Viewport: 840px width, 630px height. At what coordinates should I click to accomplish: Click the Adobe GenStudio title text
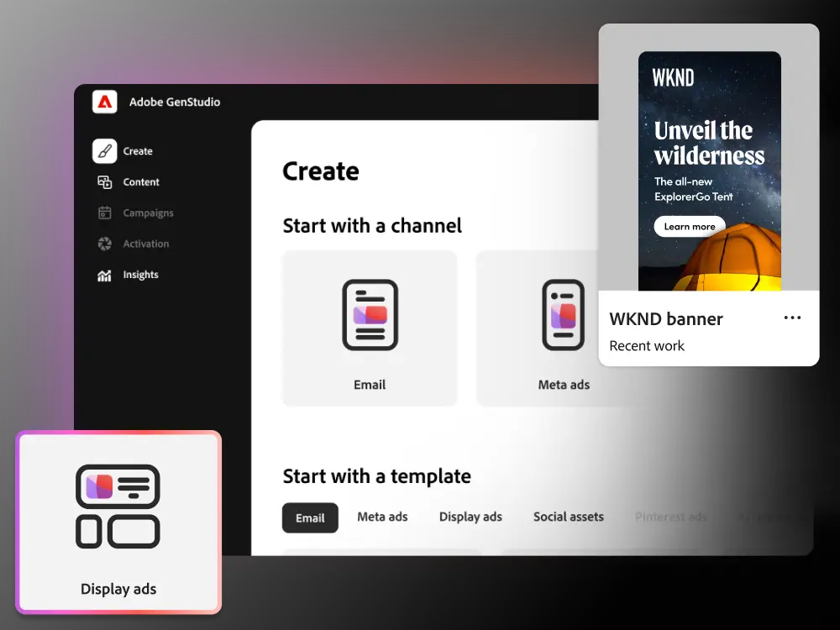[x=175, y=102]
